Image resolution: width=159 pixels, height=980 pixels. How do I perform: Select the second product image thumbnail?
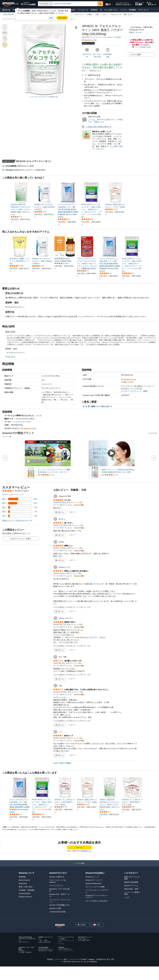tap(5, 33)
